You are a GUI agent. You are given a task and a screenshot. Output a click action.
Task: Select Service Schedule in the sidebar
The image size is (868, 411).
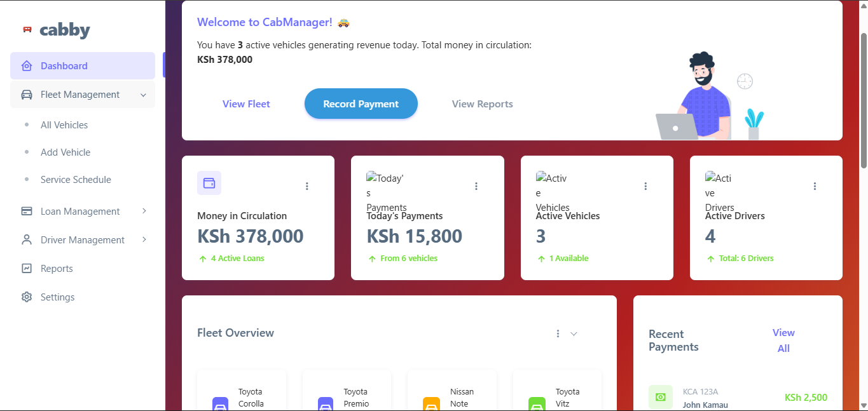click(76, 179)
